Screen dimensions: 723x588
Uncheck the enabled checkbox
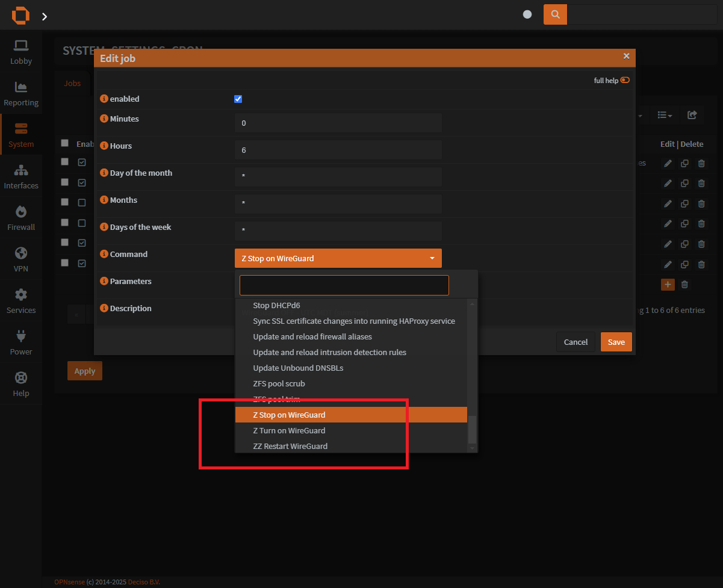coord(238,99)
